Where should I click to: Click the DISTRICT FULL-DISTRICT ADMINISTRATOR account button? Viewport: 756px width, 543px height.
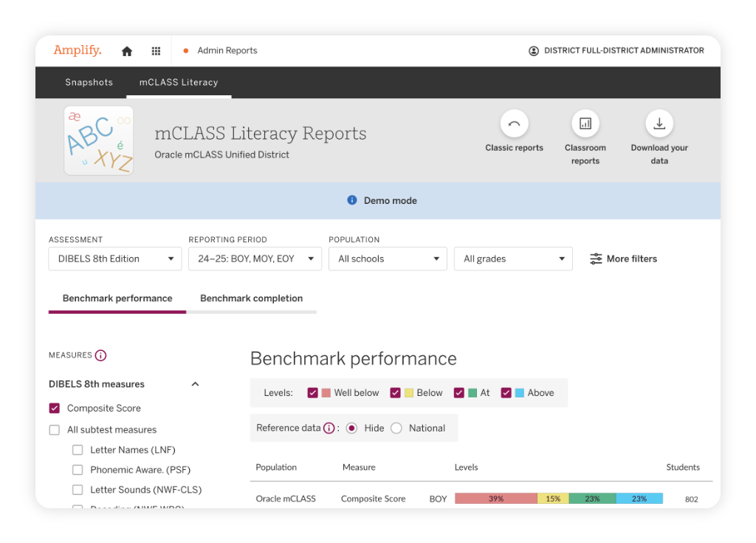[x=616, y=50]
